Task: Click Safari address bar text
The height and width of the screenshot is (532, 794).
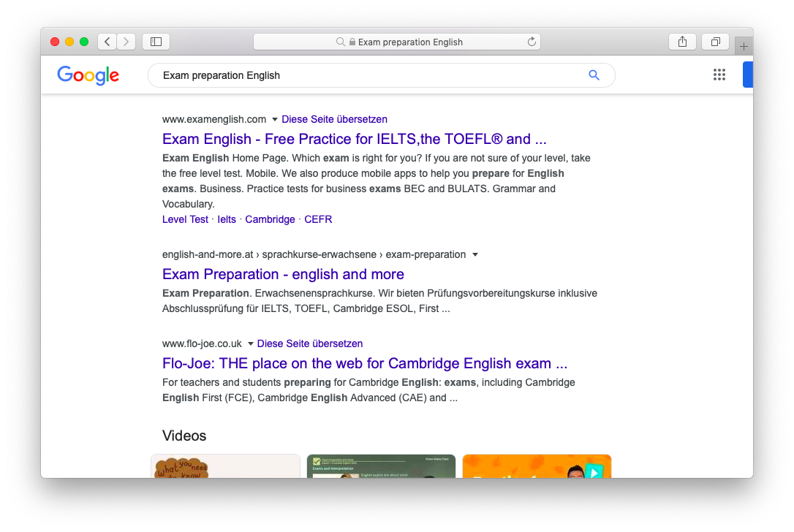Action: (410, 42)
